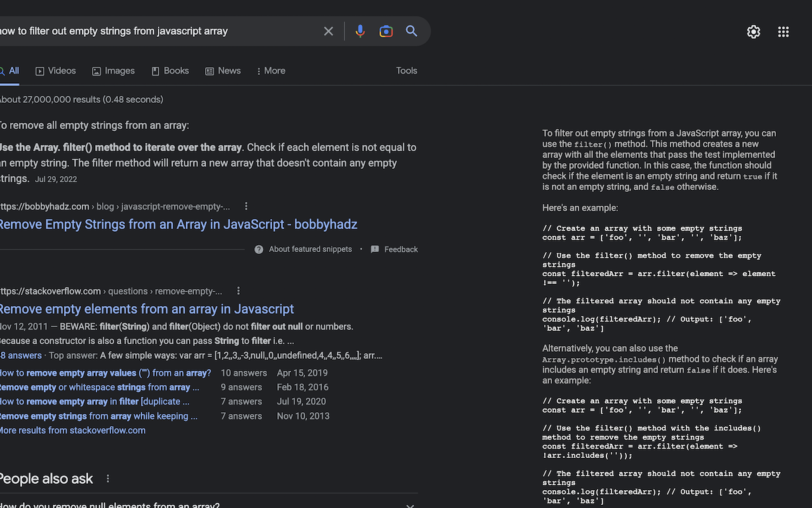Image resolution: width=812 pixels, height=508 pixels.
Task: Click the '9 answers' count text
Action: click(241, 387)
